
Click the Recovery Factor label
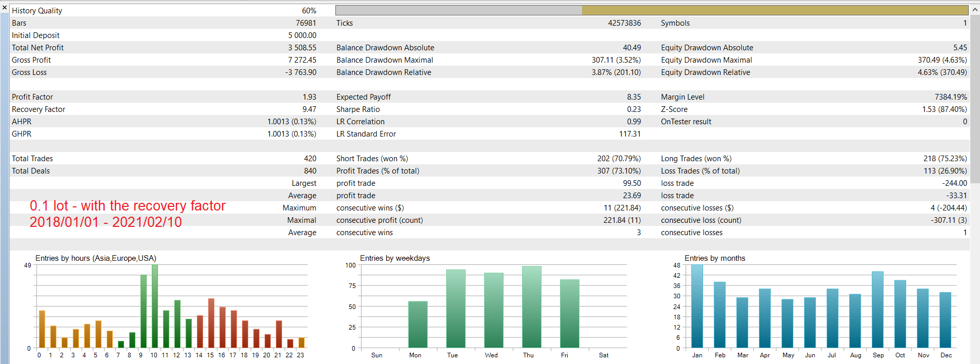pyautogui.click(x=38, y=109)
